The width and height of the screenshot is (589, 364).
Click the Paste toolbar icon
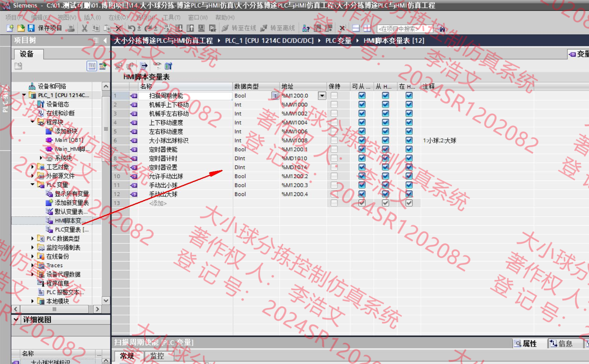pos(107,28)
